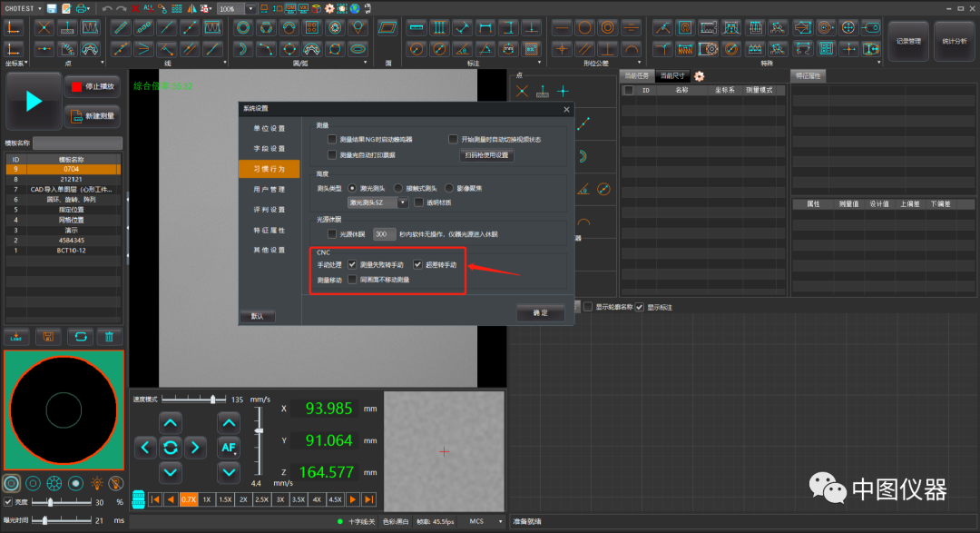The height and width of the screenshot is (533, 980).
Task: Click 默认 button in settings dialog
Action: (x=258, y=316)
